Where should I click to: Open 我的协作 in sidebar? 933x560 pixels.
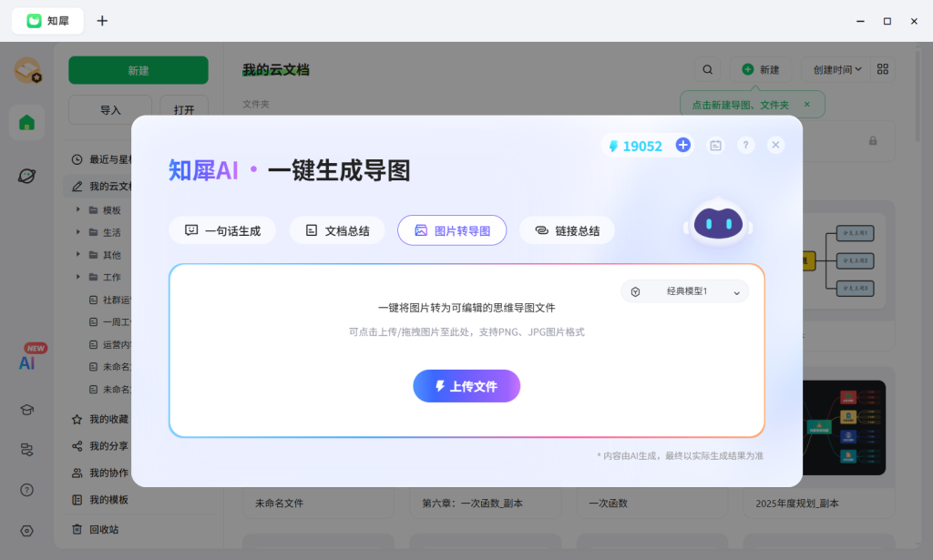(100, 473)
